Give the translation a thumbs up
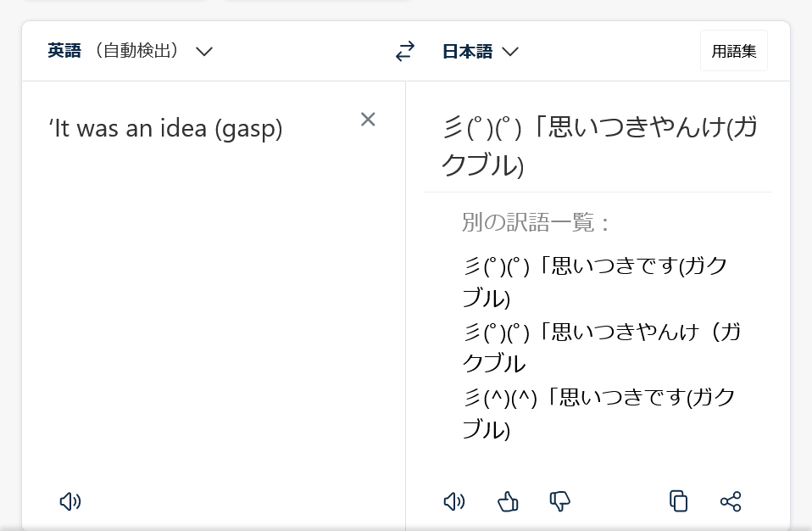The width and height of the screenshot is (812, 531). click(x=508, y=501)
